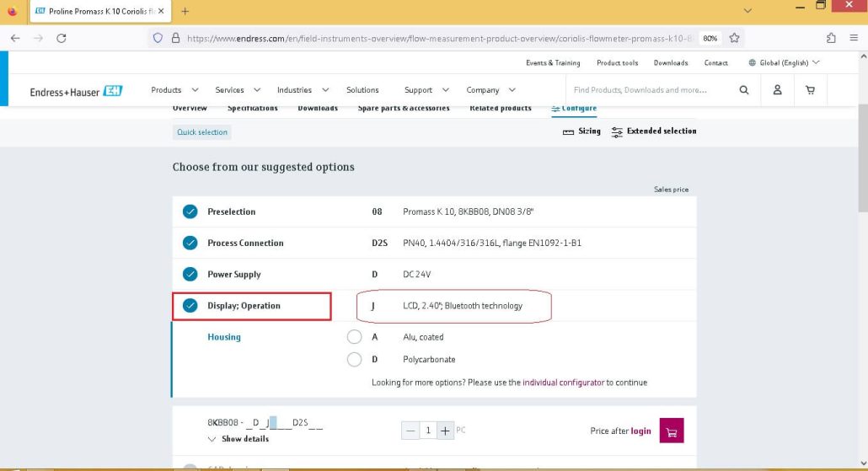Switch to the Overview tab
This screenshot has width=868, height=471.
click(190, 108)
